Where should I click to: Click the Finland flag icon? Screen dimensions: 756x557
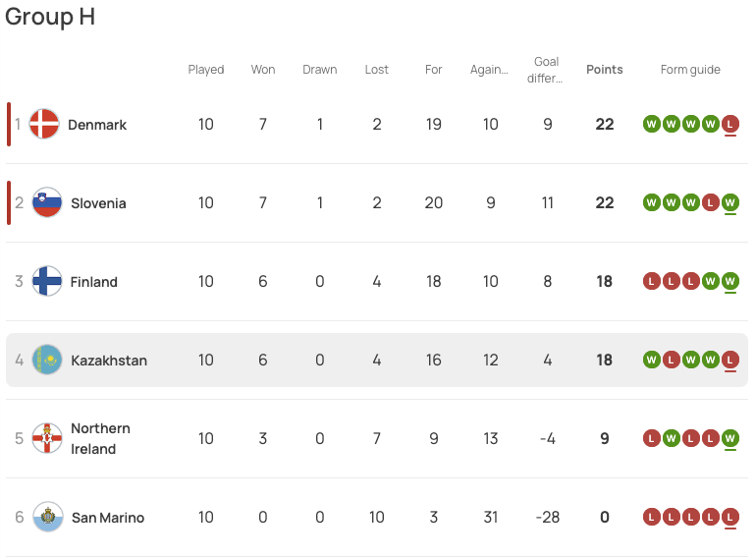pos(47,282)
